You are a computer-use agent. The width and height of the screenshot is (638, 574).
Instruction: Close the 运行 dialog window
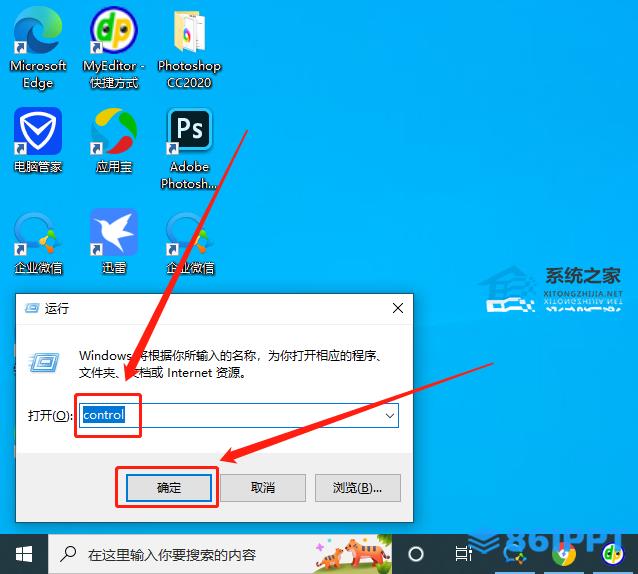398,308
